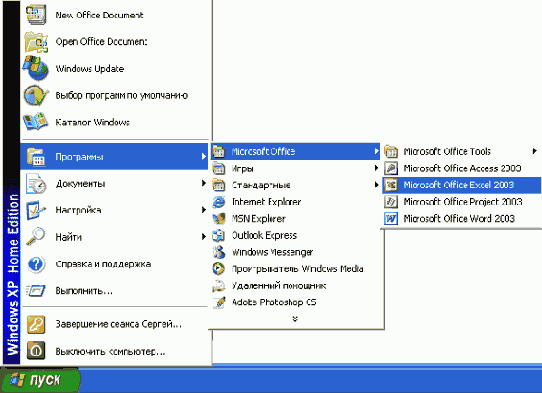Click the Документы icon
Screen dimensions: 542x393
pos(36,184)
